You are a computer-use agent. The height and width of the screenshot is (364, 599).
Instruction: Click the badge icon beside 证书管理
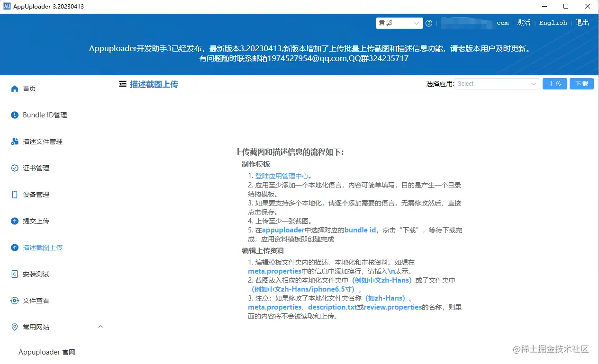tap(14, 168)
